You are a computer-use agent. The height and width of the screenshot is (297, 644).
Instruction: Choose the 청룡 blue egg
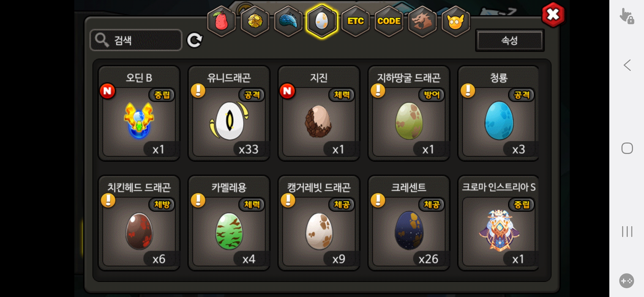(498, 113)
